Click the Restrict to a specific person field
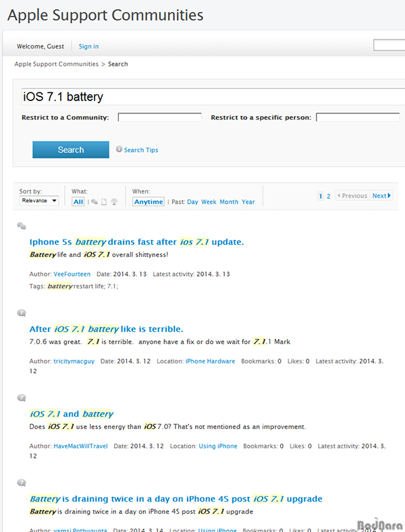 point(358,117)
